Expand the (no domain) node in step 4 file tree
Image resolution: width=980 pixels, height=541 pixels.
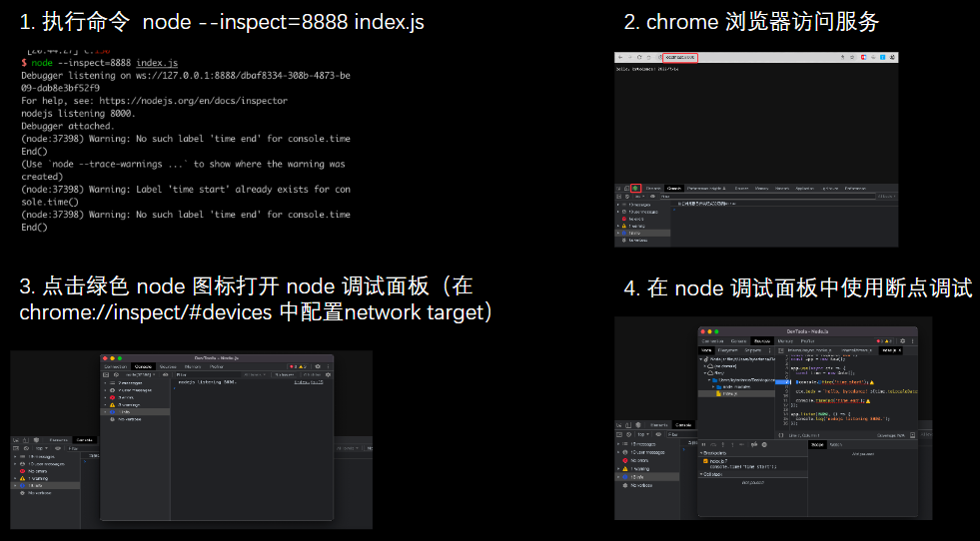[x=704, y=366]
